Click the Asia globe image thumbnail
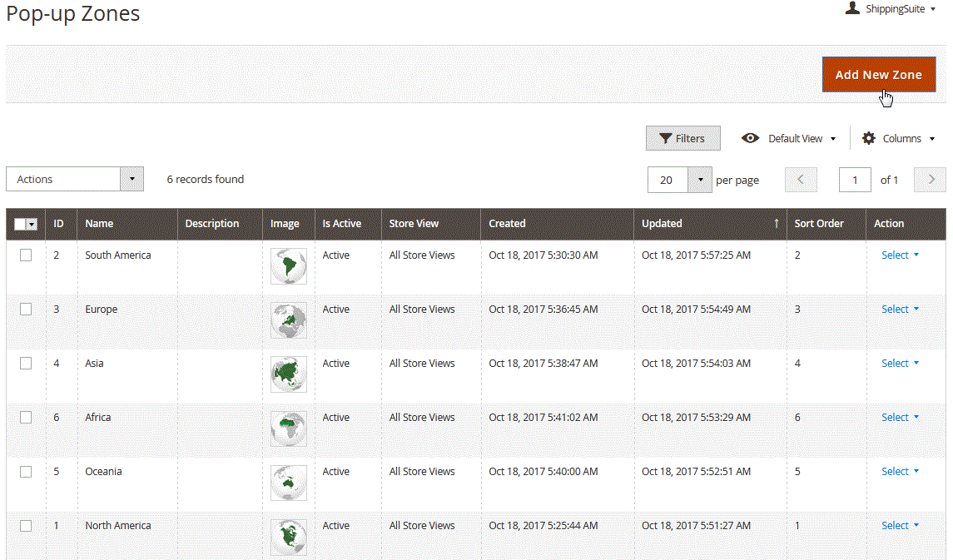This screenshot has width=953, height=560. coord(288,374)
